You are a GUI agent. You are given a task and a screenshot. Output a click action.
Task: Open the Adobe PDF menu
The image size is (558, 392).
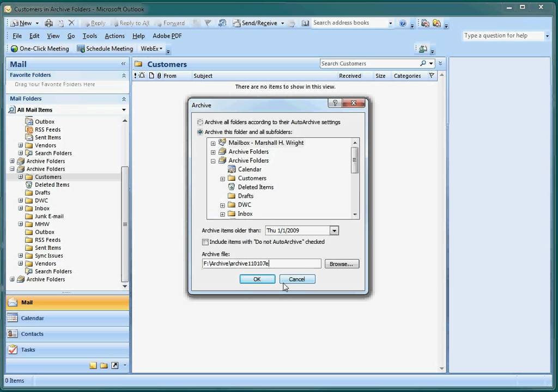(167, 36)
